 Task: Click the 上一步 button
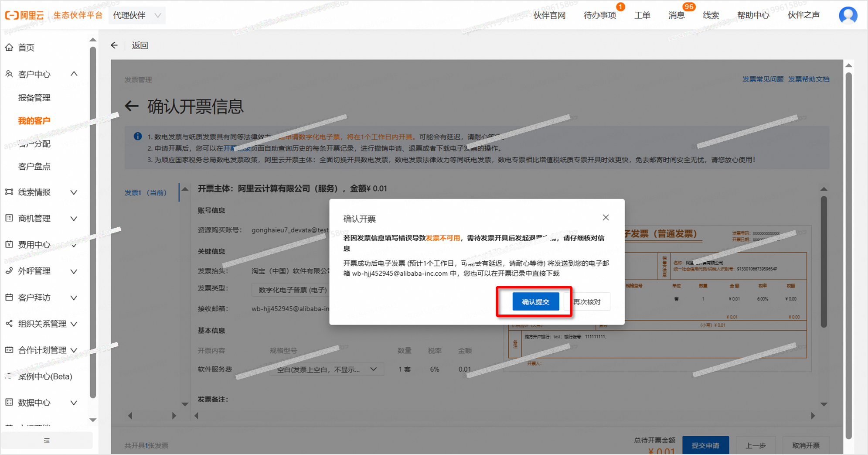point(756,445)
